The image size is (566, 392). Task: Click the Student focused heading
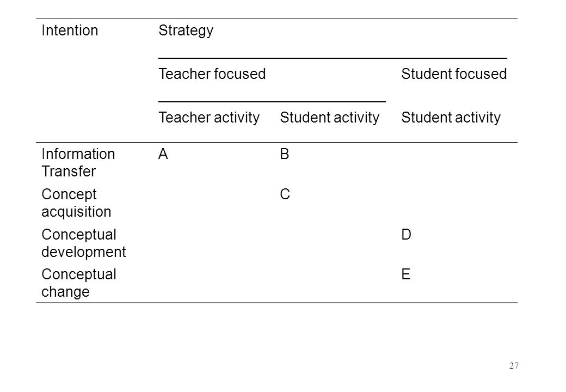pyautogui.click(x=454, y=74)
